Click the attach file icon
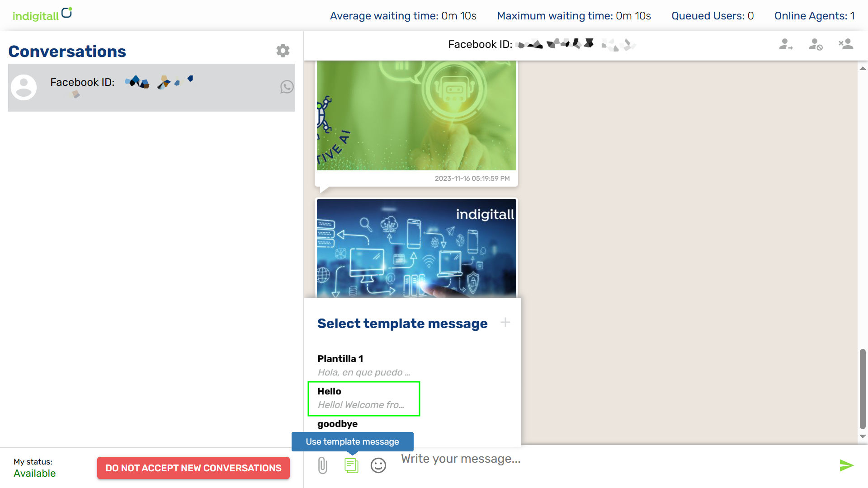 click(322, 465)
